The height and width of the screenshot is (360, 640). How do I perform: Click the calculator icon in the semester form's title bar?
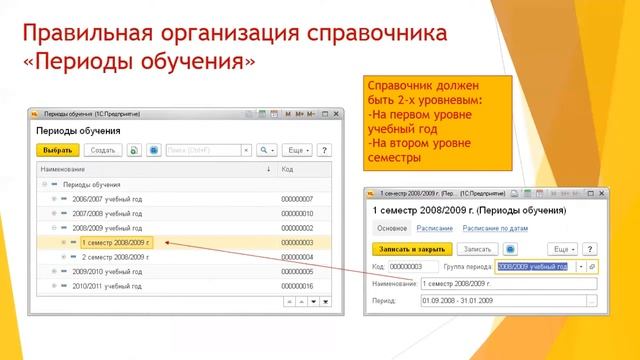527,193
